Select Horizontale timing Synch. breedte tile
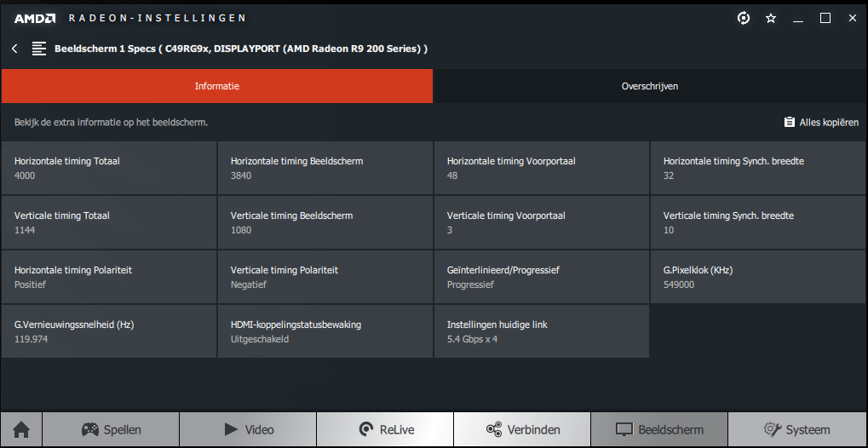The image size is (868, 448). pyautogui.click(x=758, y=168)
